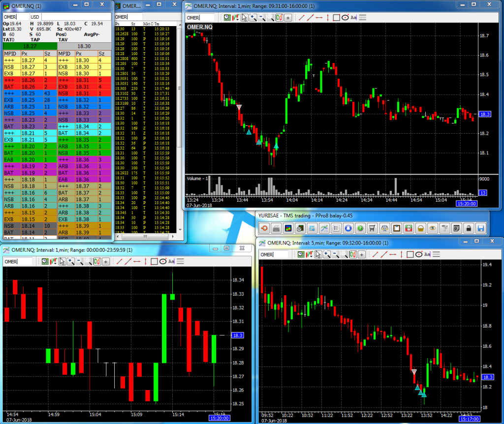Click the filter funnel icon in PPro8 toolbar
504x424 pixels.
coord(444,228)
